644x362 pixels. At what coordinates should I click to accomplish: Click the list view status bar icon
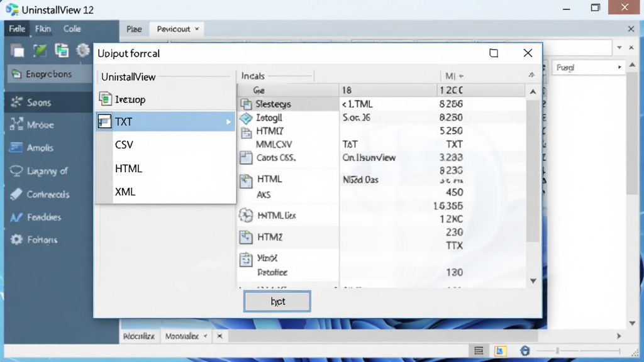[x=479, y=351]
